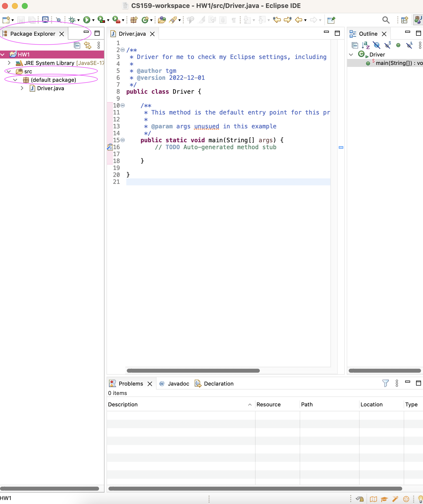Click the Open Console terminal monitor icon
Image resolution: width=423 pixels, height=504 pixels.
point(45,20)
